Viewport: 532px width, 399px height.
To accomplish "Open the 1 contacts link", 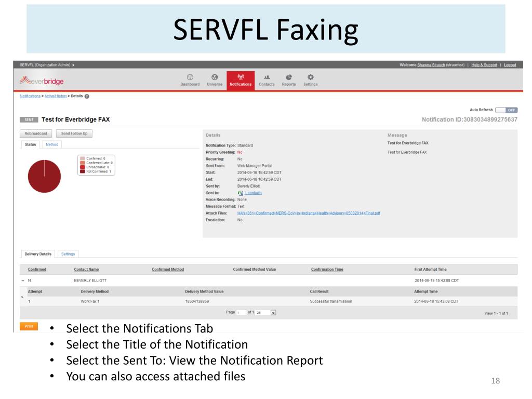I will point(253,193).
